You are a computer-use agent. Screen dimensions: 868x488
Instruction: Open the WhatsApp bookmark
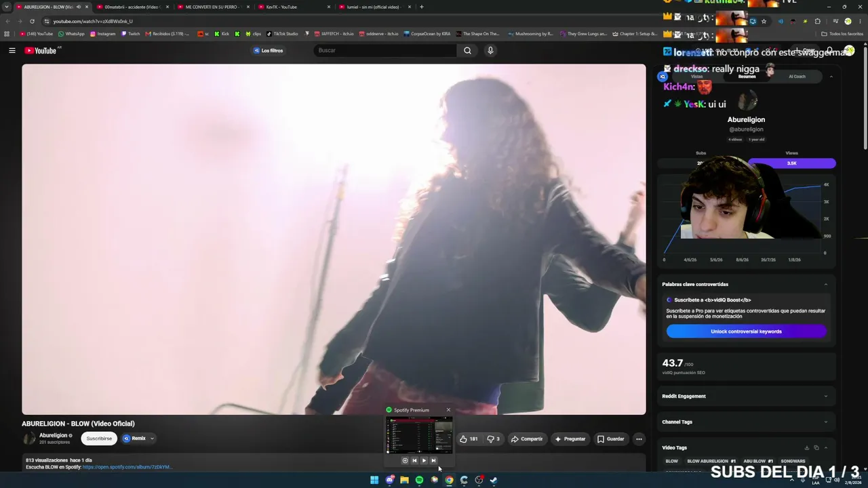point(71,34)
